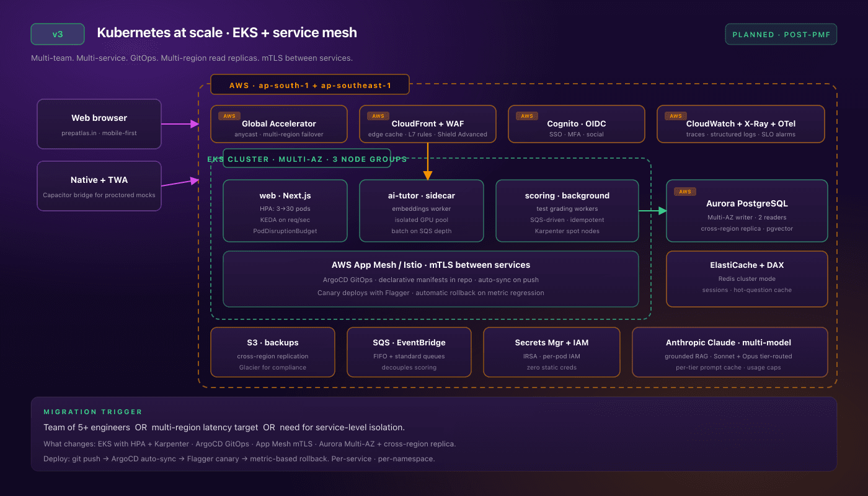Click 'SQS-driven · idempotent' text
Viewport: 868px width, 496px height.
point(567,219)
